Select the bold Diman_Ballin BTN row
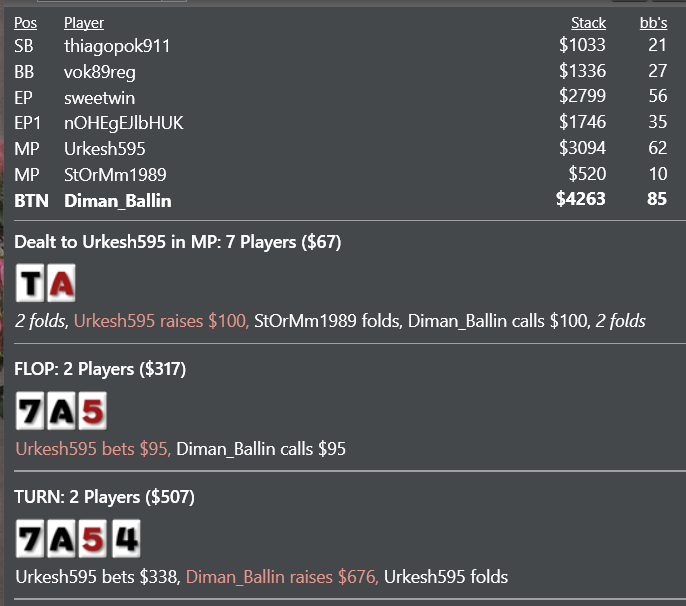 click(340, 200)
